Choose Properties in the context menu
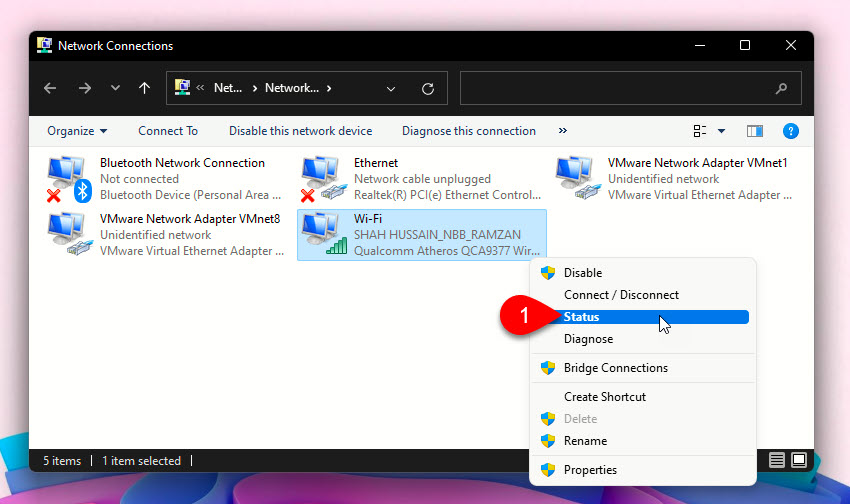Viewport: 850px width, 504px height. (643, 470)
